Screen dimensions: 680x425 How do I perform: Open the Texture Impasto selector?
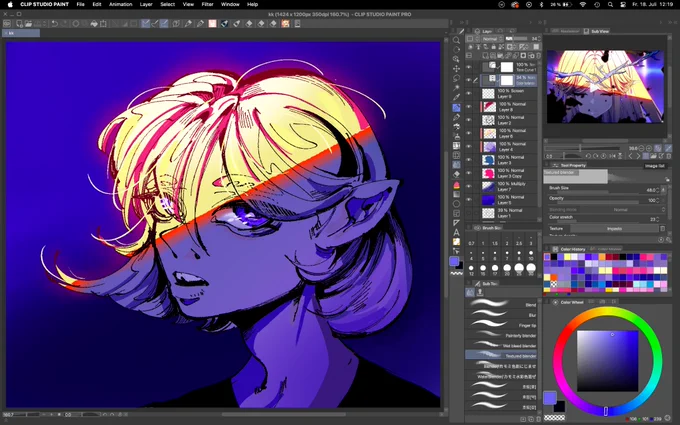click(614, 229)
